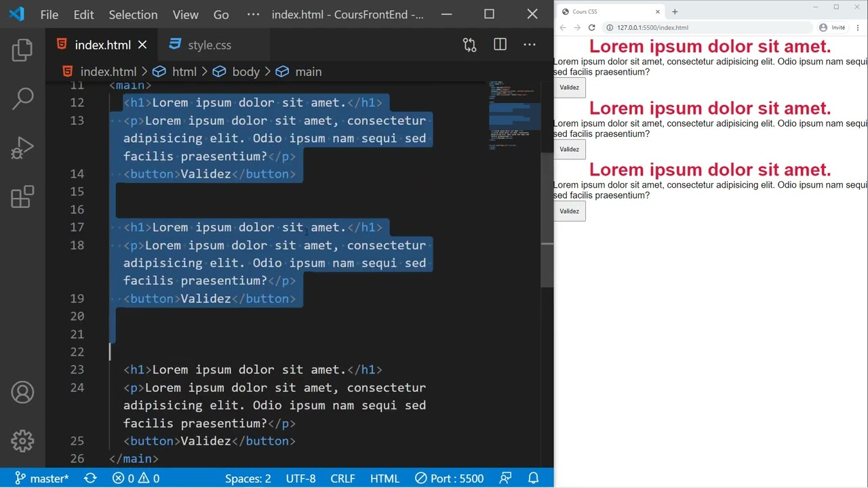Open the Run and Debug view
Viewport: 868px width, 488px height.
[x=22, y=148]
